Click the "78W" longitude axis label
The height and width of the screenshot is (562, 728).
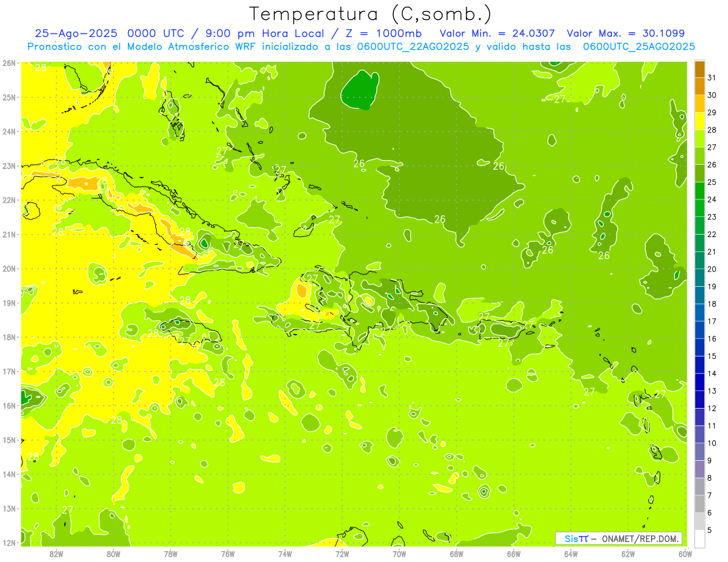pyautogui.click(x=171, y=554)
